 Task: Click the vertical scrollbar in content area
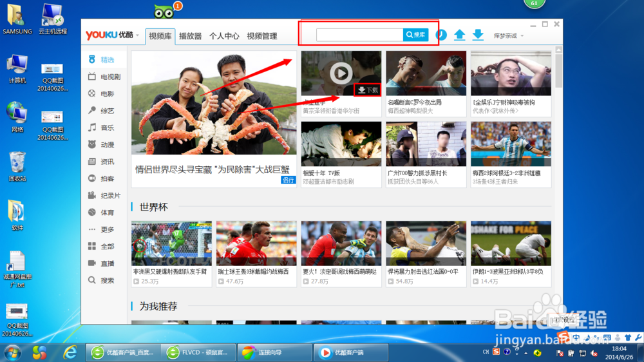[558, 71]
